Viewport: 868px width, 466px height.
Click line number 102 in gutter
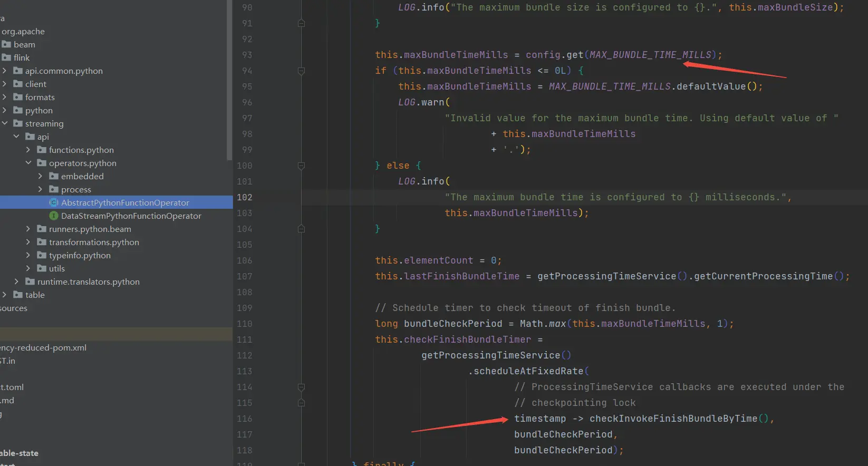(245, 197)
